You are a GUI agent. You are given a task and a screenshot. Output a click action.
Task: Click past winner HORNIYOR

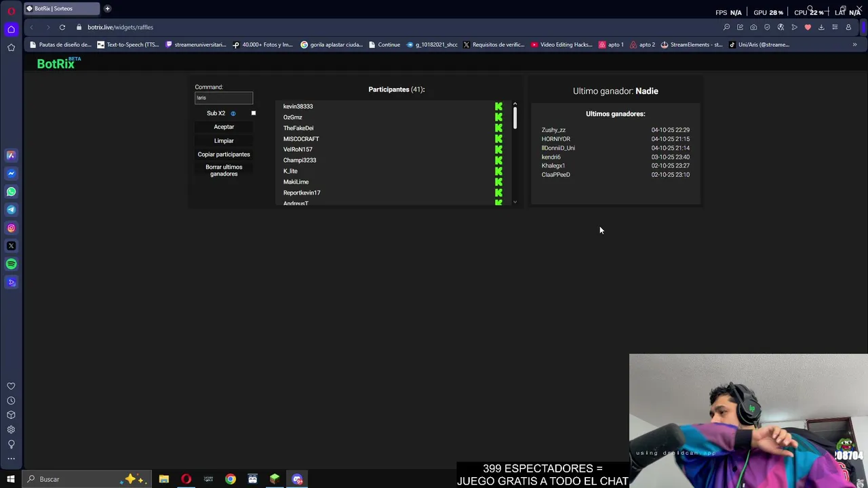[x=556, y=139]
